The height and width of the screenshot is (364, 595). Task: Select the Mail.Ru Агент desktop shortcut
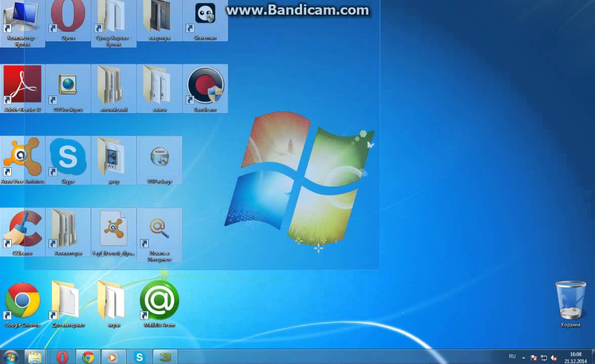click(x=159, y=304)
